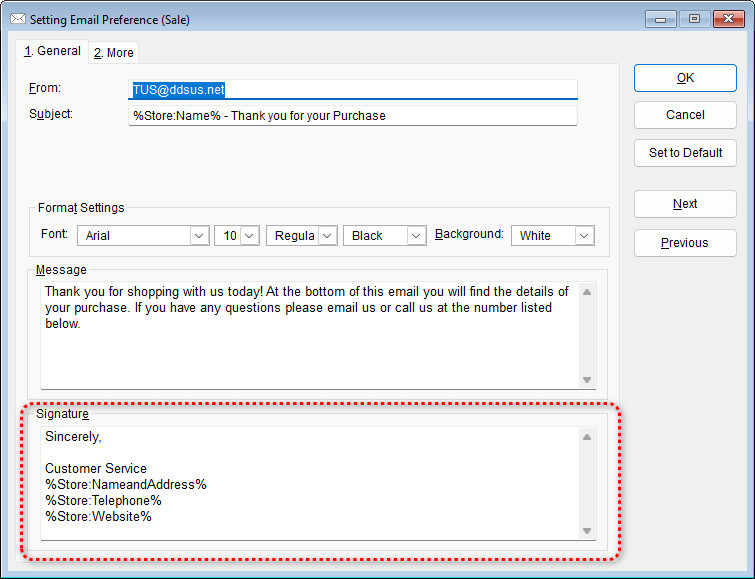Click the Subject text field

pos(352,115)
